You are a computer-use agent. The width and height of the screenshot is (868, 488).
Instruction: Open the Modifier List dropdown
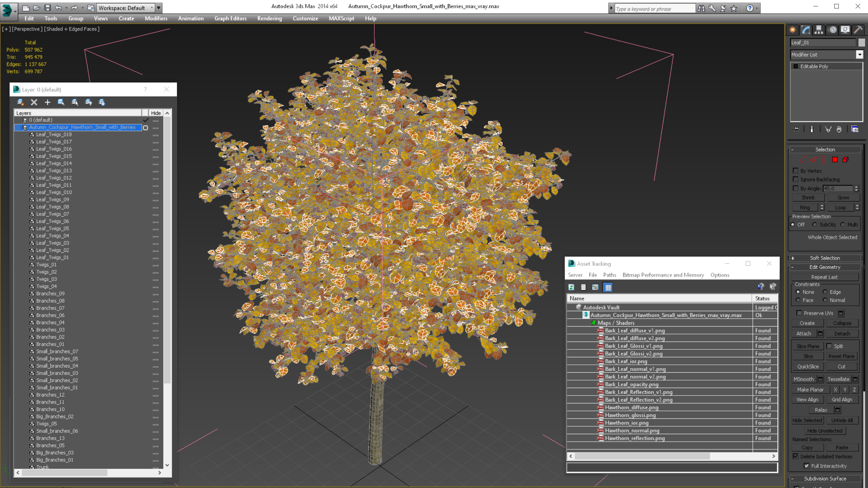tap(860, 55)
